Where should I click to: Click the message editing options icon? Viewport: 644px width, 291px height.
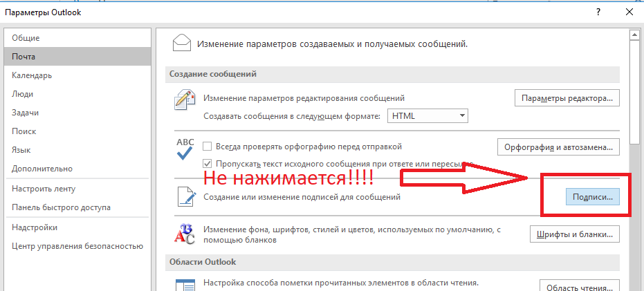(x=184, y=101)
